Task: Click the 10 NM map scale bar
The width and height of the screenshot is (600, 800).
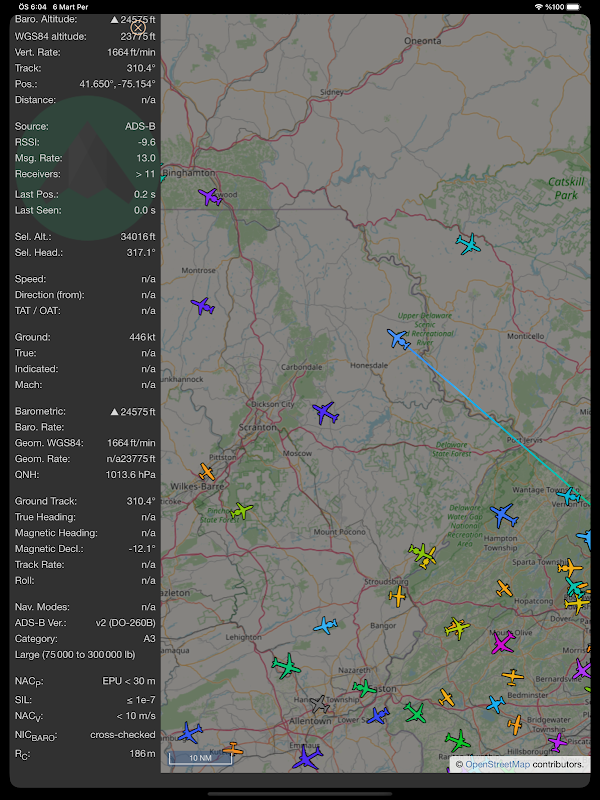Action: 200,758
